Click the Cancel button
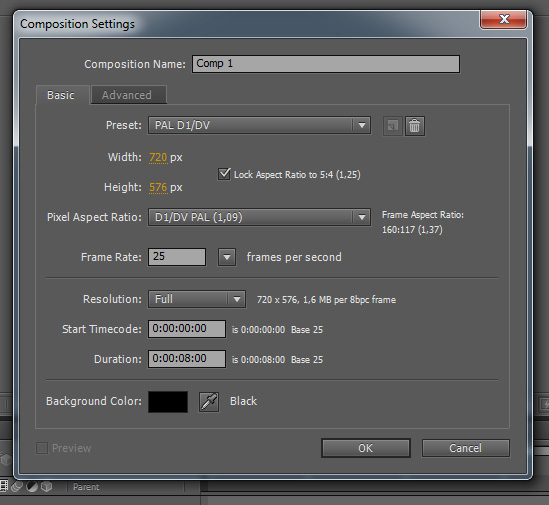This screenshot has height=505, width=549. [x=465, y=448]
